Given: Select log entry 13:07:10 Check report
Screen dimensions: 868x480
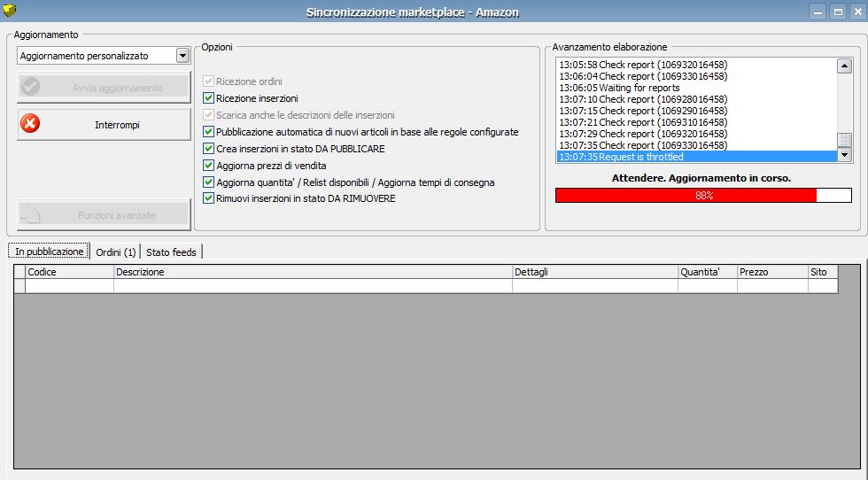Looking at the screenshot, I should tap(696, 99).
